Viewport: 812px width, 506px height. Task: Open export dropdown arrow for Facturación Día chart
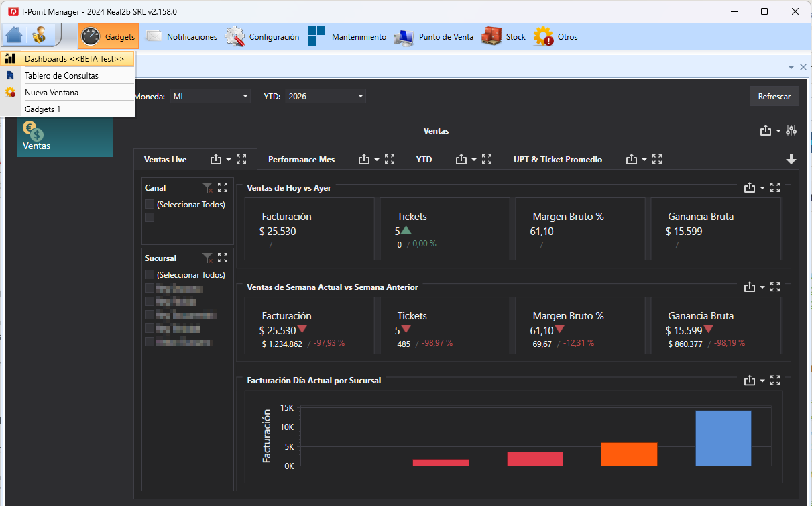click(762, 381)
